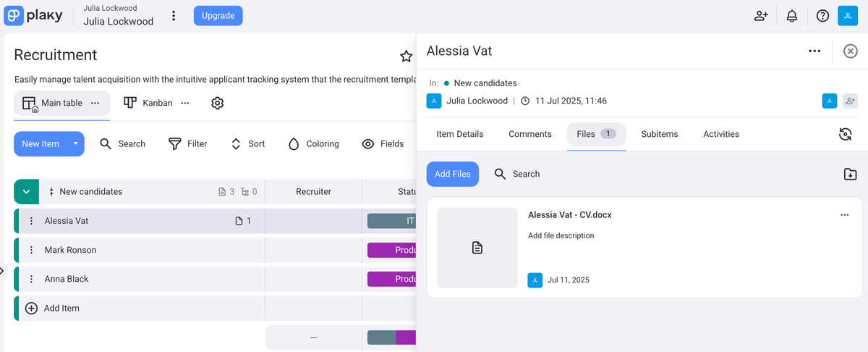Viewport: 868px width, 352px height.
Task: Click the refresh activity icon in item panel
Action: tap(845, 134)
